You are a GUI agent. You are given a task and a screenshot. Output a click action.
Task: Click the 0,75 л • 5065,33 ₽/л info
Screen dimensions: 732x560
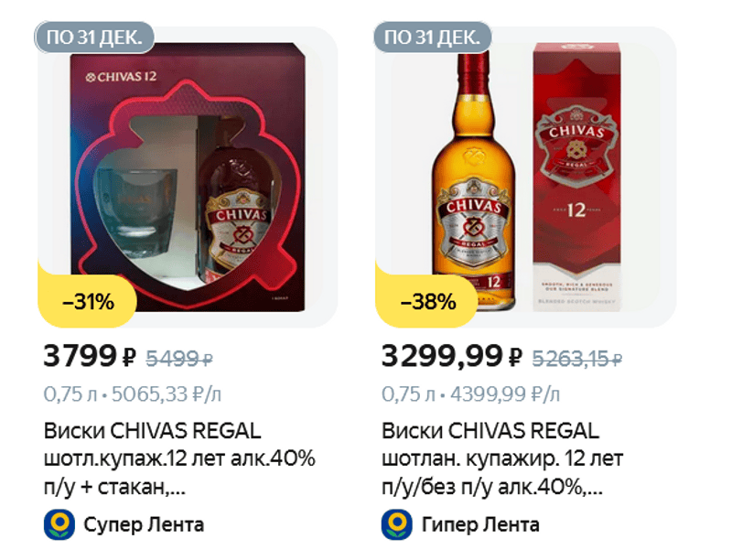[132, 394]
